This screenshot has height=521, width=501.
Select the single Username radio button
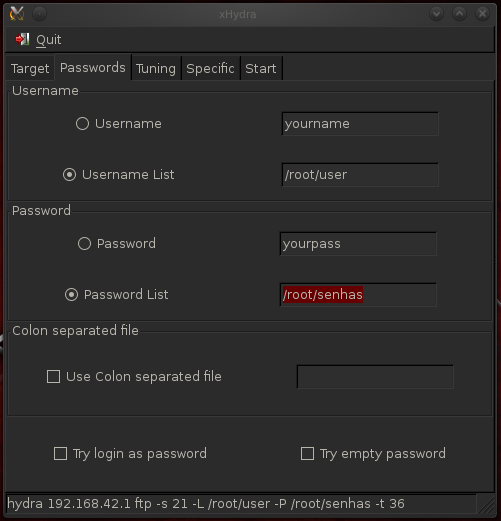point(82,124)
